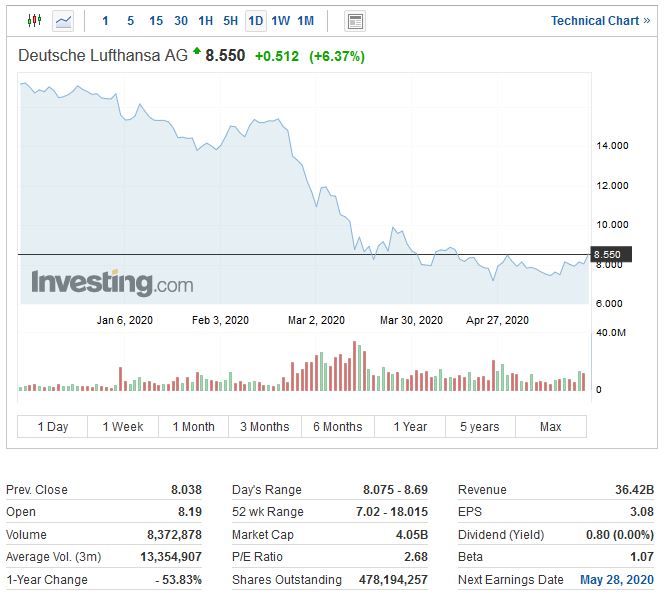Switch to candlestick chart type
Screen dimensions: 666x601
34,20
